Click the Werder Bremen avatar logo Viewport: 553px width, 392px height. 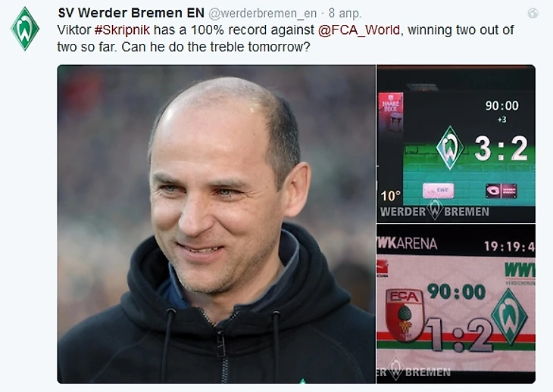pyautogui.click(x=25, y=29)
